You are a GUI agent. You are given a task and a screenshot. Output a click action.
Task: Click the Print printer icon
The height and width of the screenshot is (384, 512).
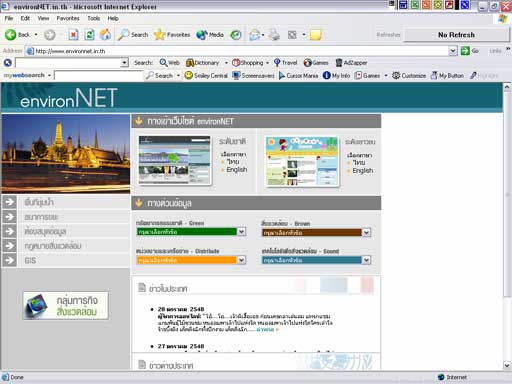[x=275, y=35]
